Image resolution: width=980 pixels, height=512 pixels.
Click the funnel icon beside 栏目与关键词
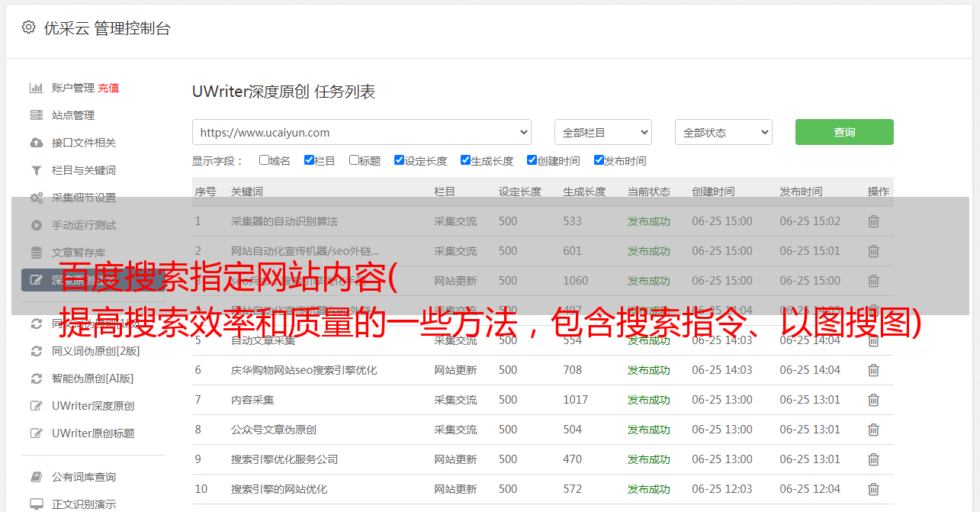click(36, 170)
